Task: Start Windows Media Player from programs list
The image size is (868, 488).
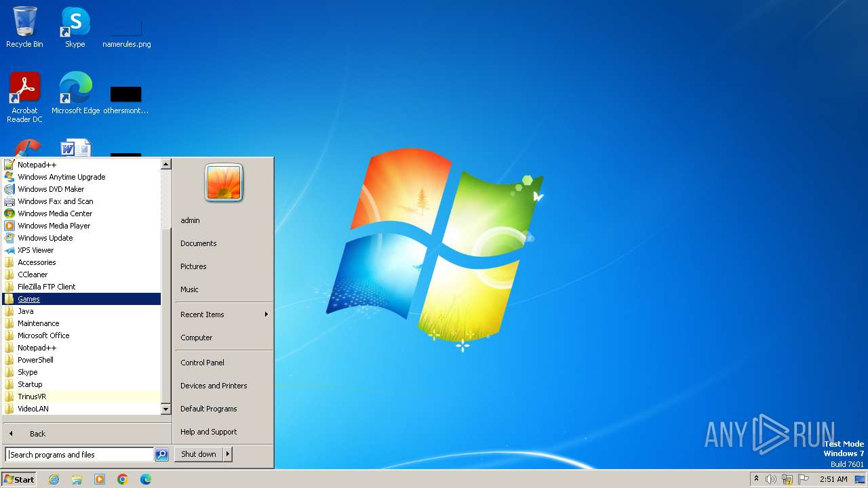Action: [x=81, y=226]
